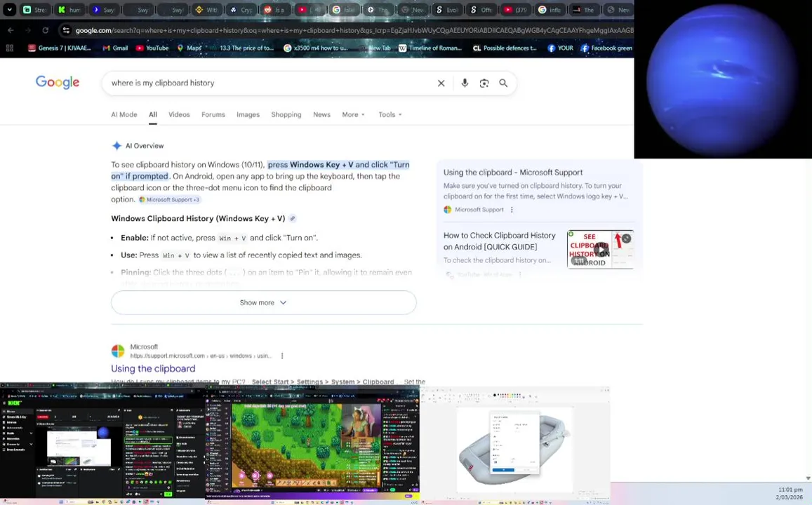The width and height of the screenshot is (812, 505).
Task: Switch to the 'Offe' browser tab
Action: tap(481, 9)
